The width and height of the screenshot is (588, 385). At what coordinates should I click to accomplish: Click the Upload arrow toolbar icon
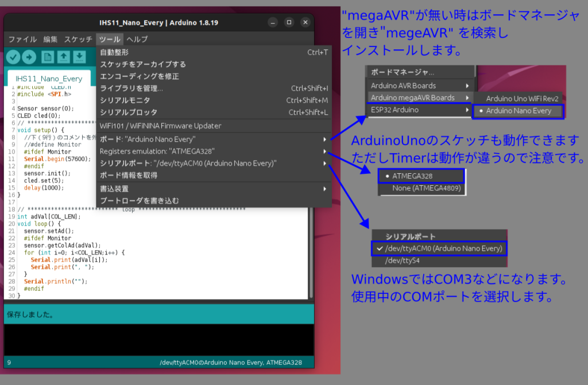[29, 57]
